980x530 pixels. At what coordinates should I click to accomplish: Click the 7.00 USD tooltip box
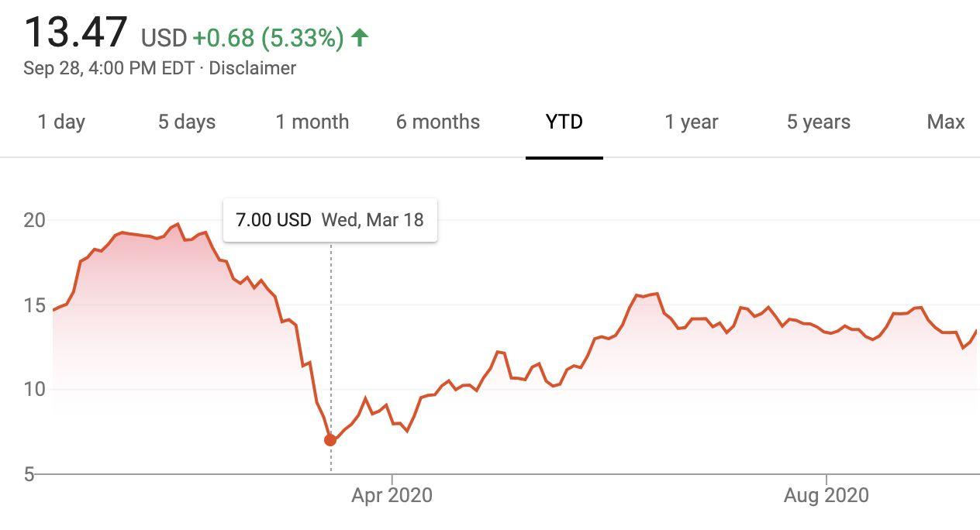[330, 220]
